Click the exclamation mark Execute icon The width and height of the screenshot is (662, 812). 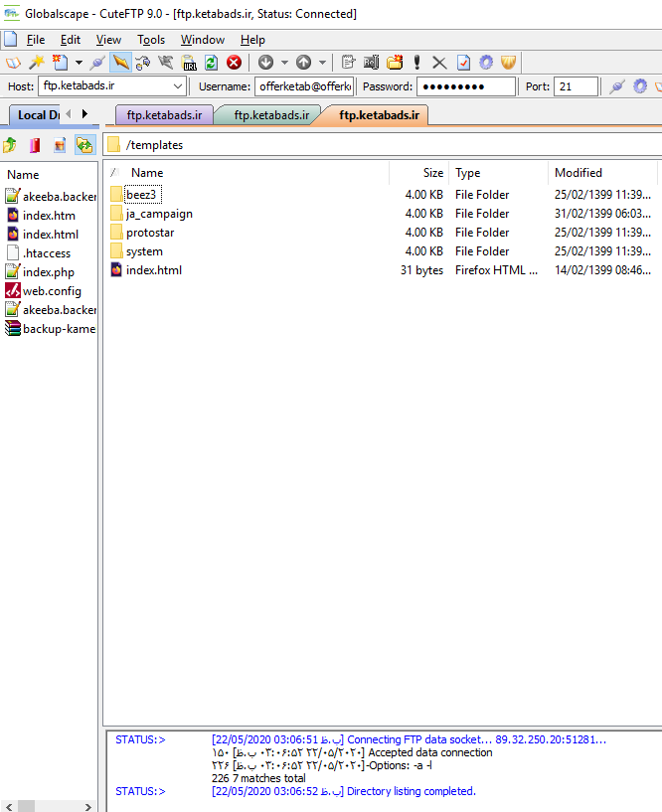(x=417, y=63)
